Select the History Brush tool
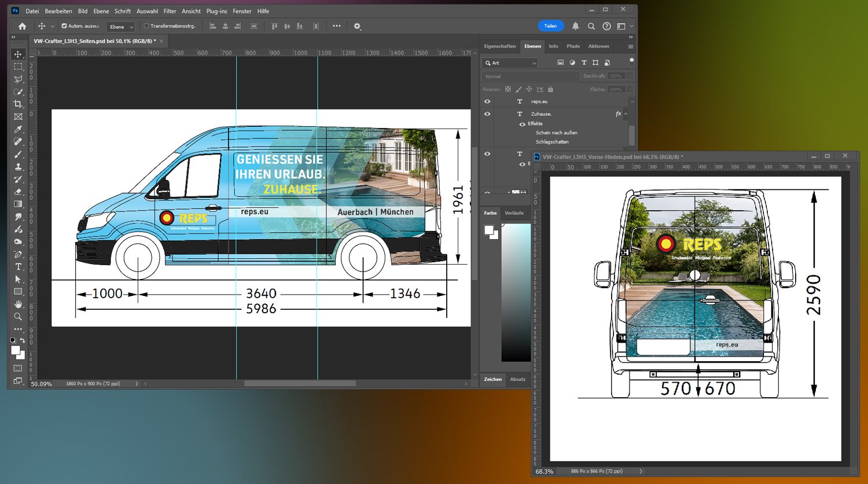868x484 pixels. click(x=18, y=179)
